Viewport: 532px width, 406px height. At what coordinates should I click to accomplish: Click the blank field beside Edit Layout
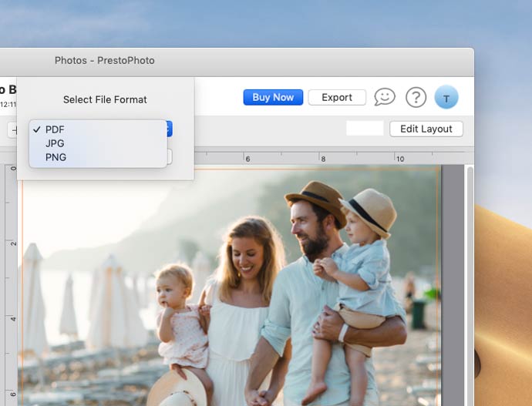pos(365,129)
